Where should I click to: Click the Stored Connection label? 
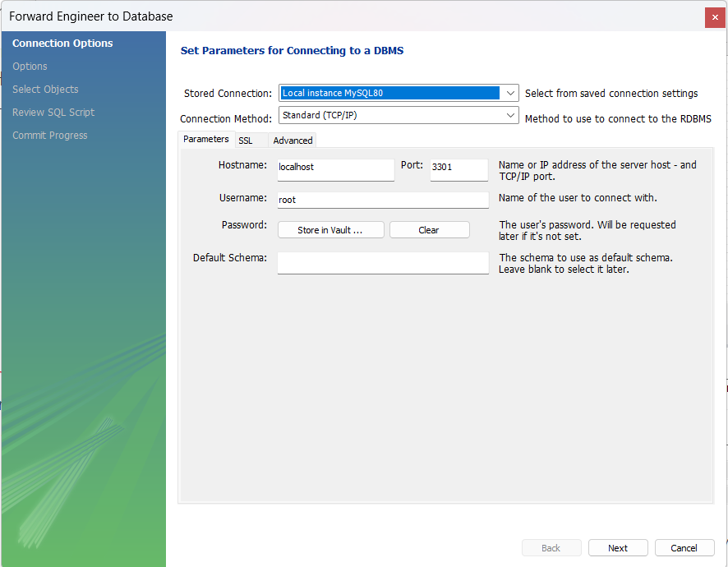(228, 94)
